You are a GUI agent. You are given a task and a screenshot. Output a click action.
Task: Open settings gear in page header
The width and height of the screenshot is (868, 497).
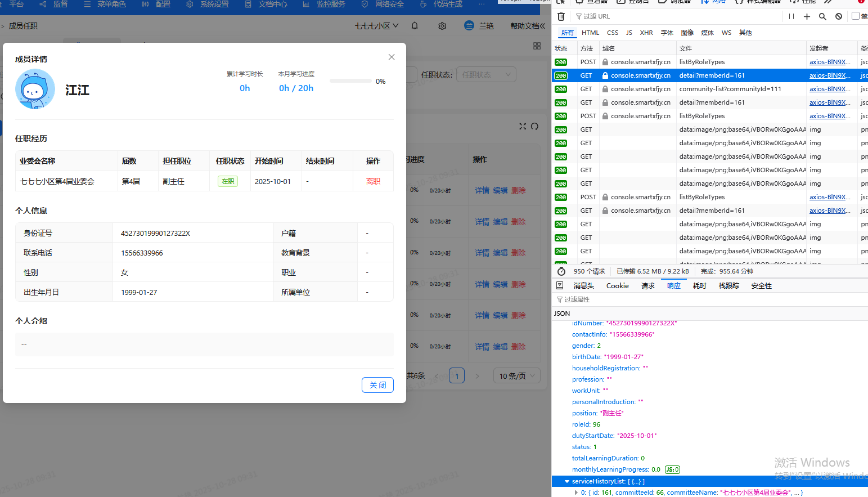(x=442, y=26)
